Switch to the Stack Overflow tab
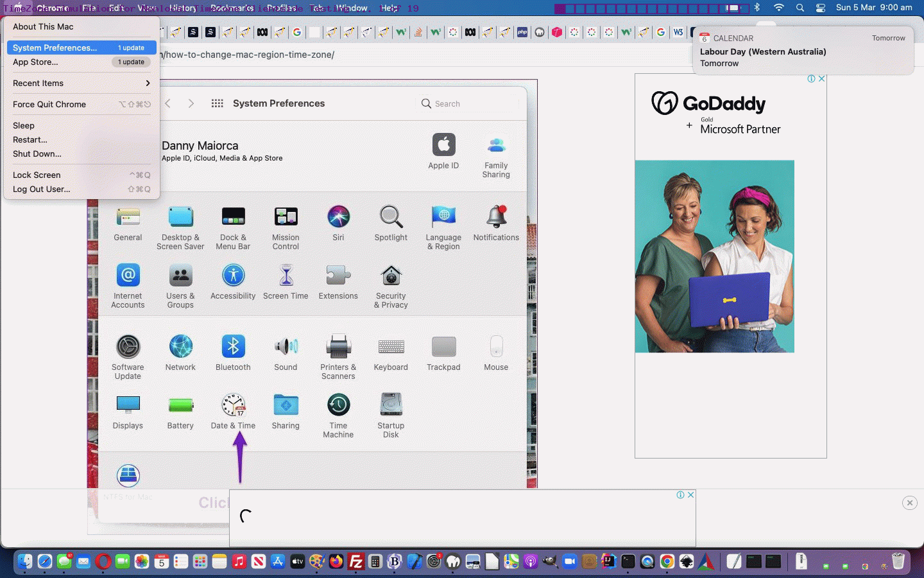The width and height of the screenshot is (924, 578). (x=418, y=32)
